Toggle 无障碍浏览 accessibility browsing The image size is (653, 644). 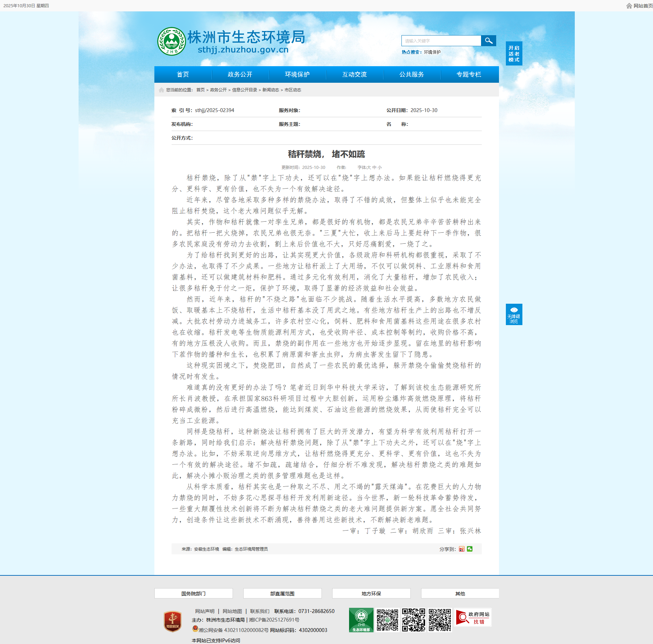click(x=514, y=314)
